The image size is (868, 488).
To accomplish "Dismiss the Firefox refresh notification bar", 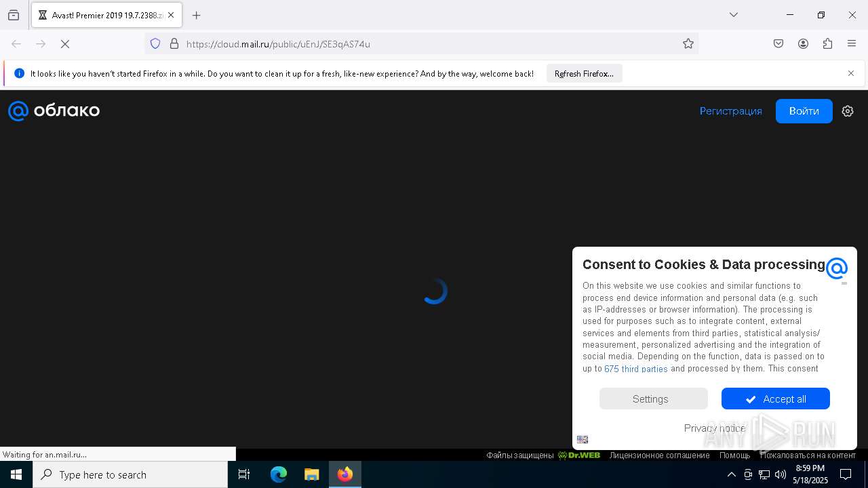I will [851, 73].
